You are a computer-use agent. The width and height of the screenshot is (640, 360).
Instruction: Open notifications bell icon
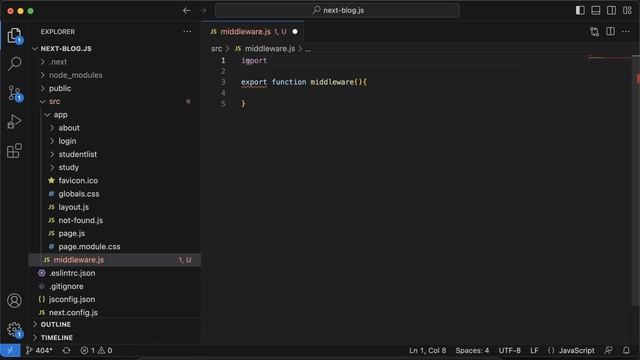[626, 350]
